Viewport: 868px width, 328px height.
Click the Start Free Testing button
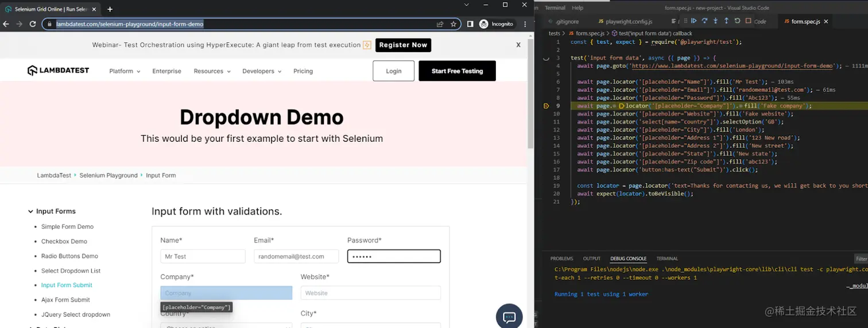tap(457, 71)
